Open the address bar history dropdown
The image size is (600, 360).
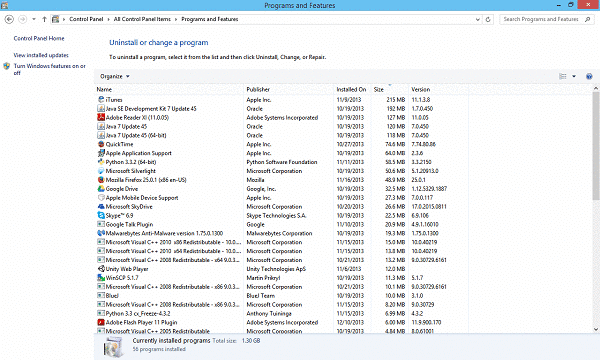(x=478, y=20)
